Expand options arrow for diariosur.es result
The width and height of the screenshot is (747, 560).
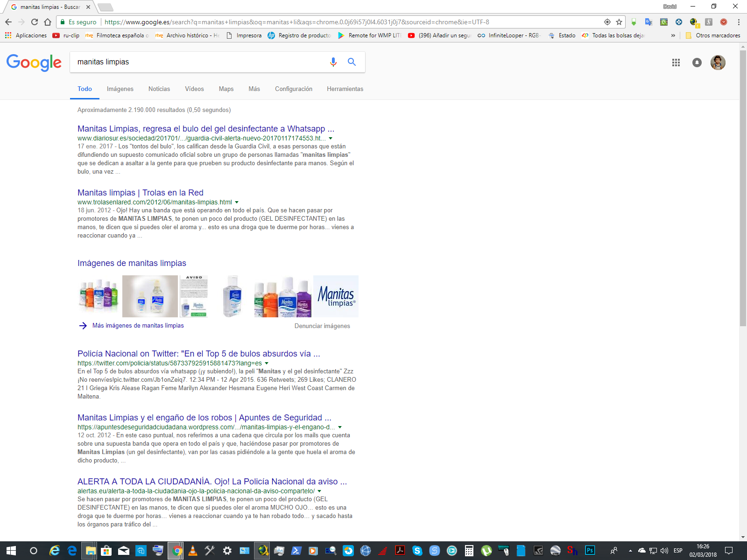point(331,139)
